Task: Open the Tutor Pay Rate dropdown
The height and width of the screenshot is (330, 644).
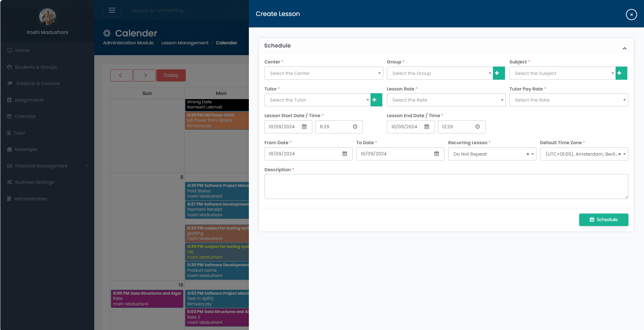Action: click(x=568, y=100)
